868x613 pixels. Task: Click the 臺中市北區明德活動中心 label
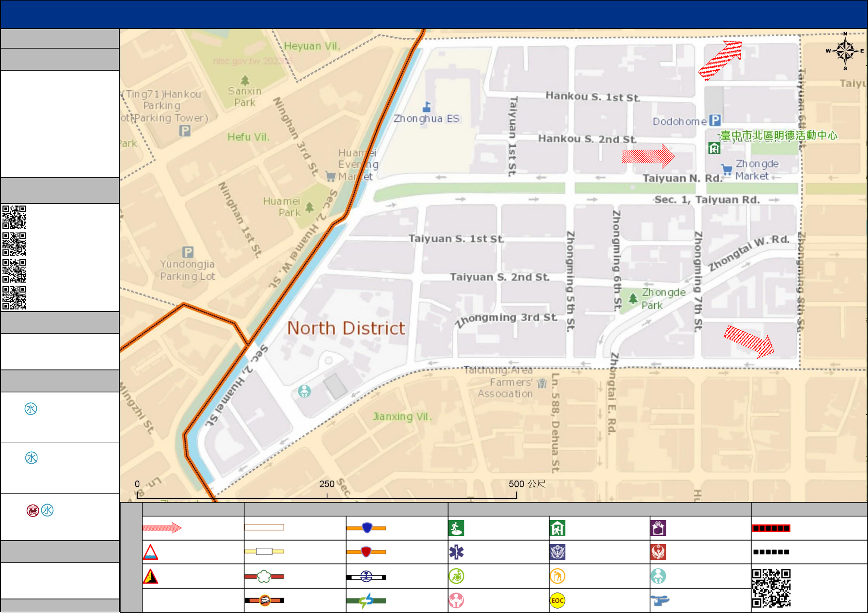(779, 135)
